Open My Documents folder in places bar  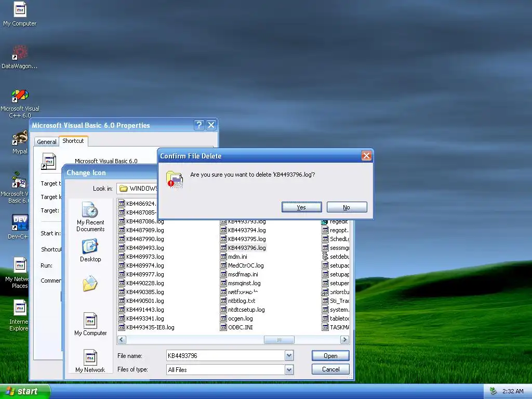(90, 284)
